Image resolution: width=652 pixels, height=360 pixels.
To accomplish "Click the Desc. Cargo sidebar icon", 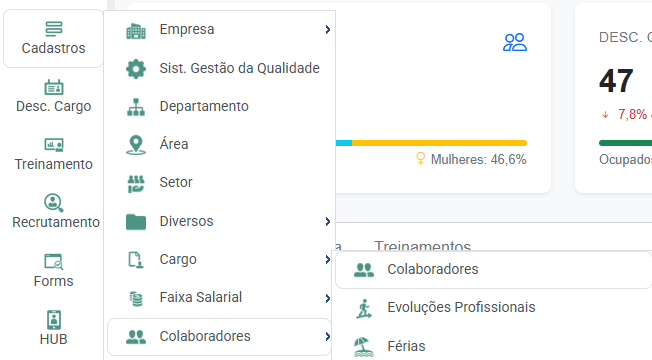I will [x=54, y=87].
